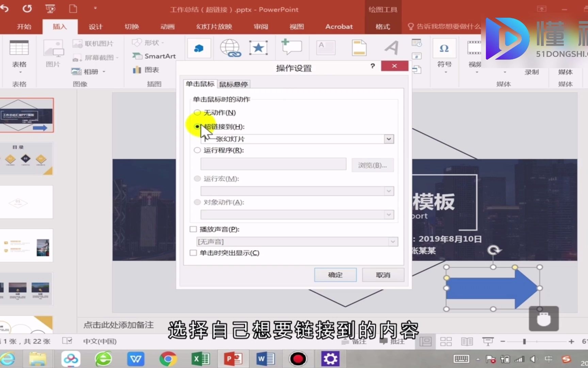Viewport: 588px width, 368px height.
Task: Open Chrome from the taskbar
Action: point(168,359)
